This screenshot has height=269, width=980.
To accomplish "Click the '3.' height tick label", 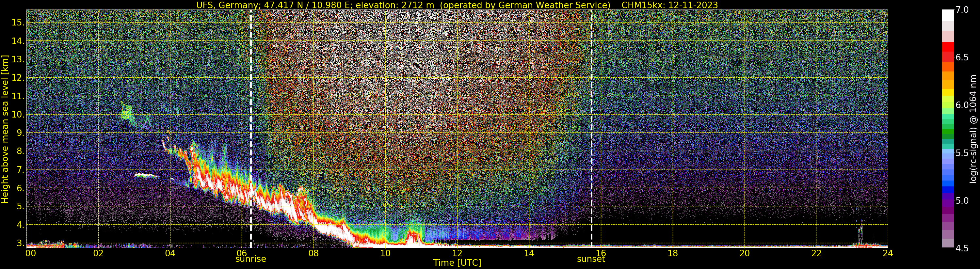I will point(21,243).
